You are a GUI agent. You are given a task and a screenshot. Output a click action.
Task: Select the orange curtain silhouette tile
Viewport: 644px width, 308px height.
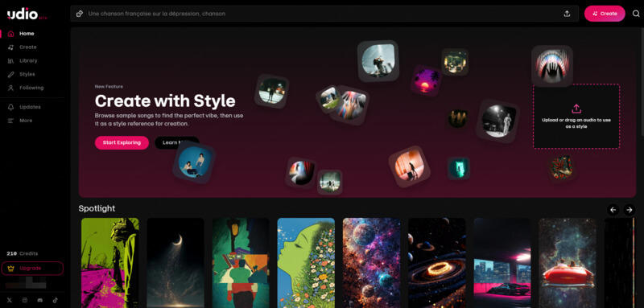[410, 166]
